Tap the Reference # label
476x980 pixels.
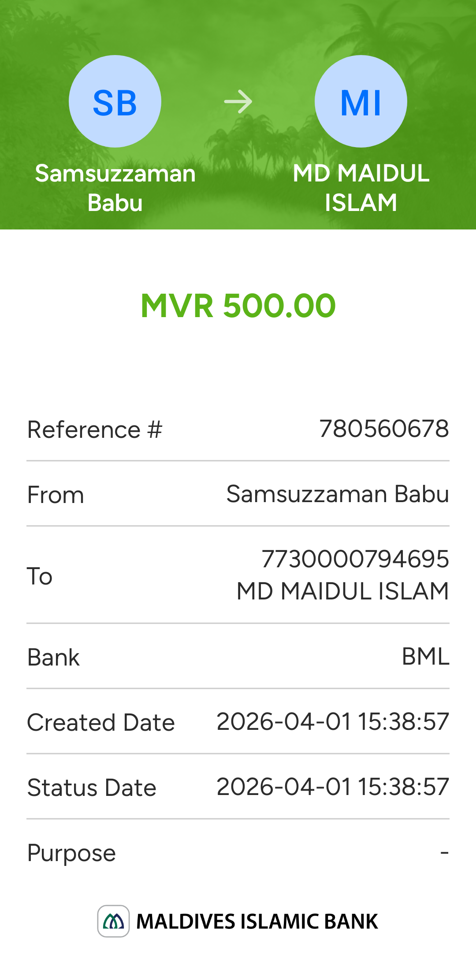tap(95, 429)
